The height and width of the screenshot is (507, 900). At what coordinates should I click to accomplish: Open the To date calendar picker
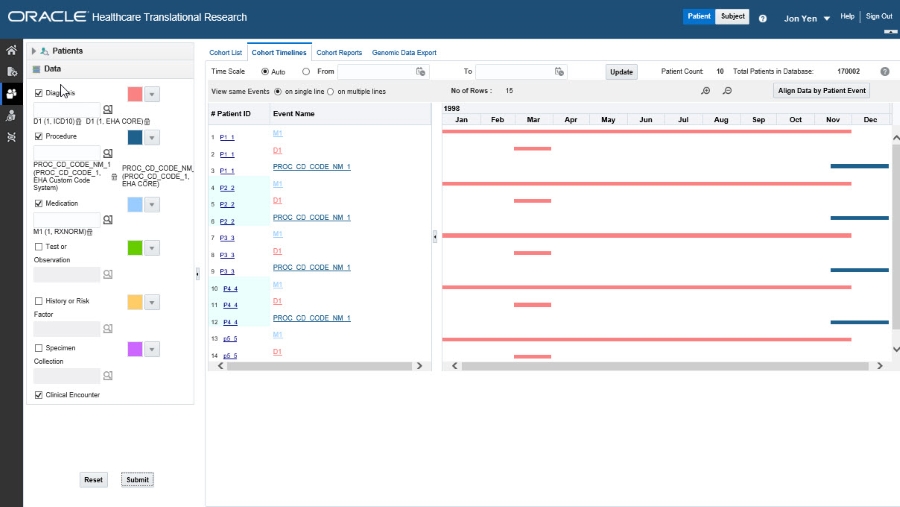tap(559, 72)
